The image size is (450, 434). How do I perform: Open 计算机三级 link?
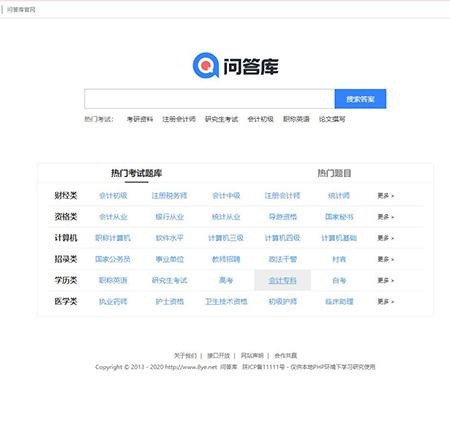[x=226, y=238]
